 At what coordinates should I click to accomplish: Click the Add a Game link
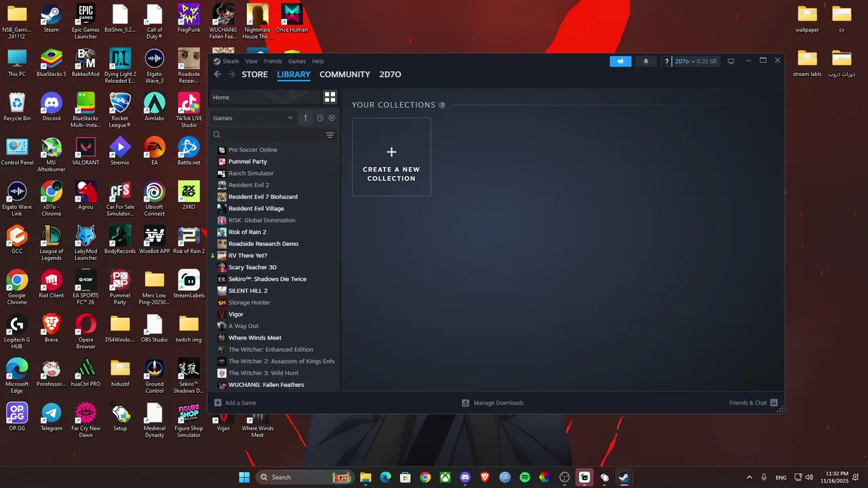[x=240, y=403]
